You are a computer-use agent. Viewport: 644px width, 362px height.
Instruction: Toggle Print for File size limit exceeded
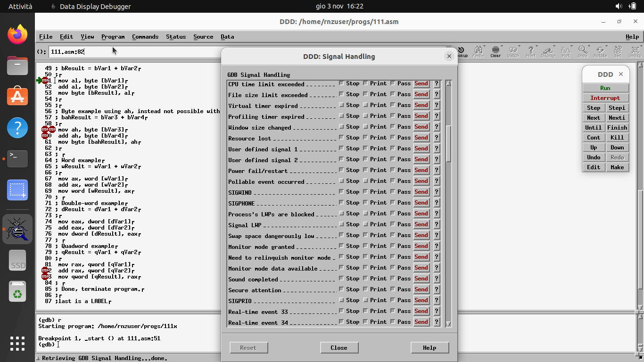365,94
